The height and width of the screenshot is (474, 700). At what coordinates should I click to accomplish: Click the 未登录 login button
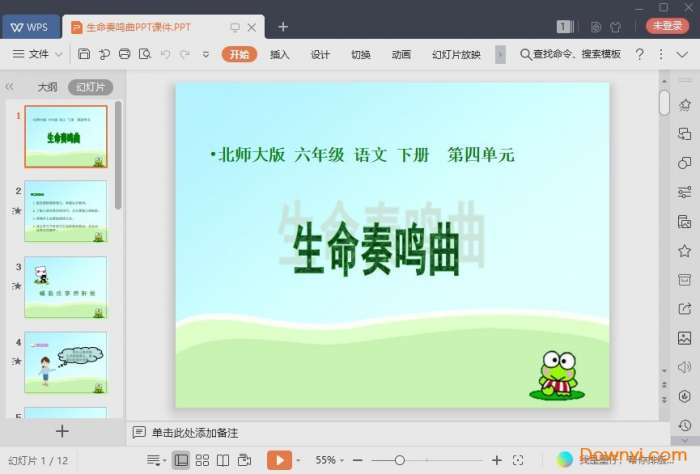pos(667,26)
